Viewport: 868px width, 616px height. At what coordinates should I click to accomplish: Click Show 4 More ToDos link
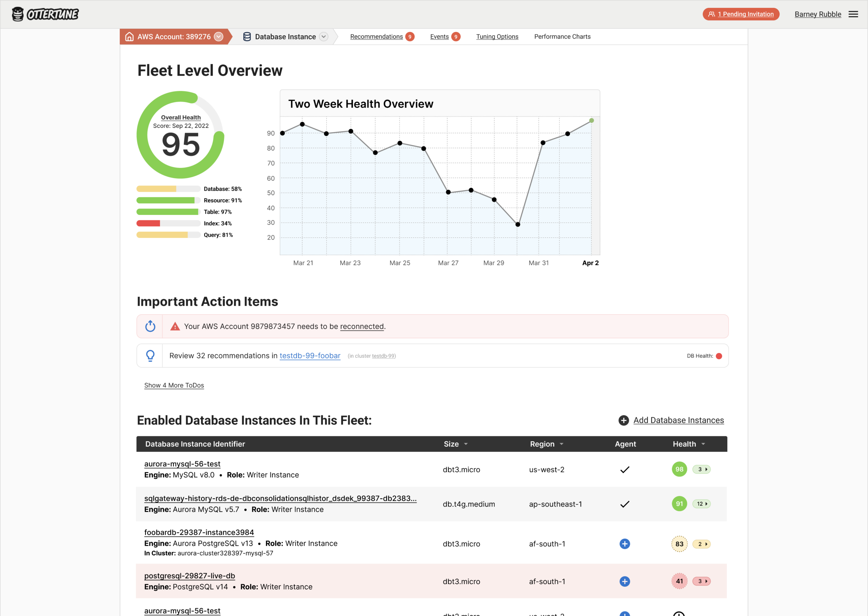point(174,385)
